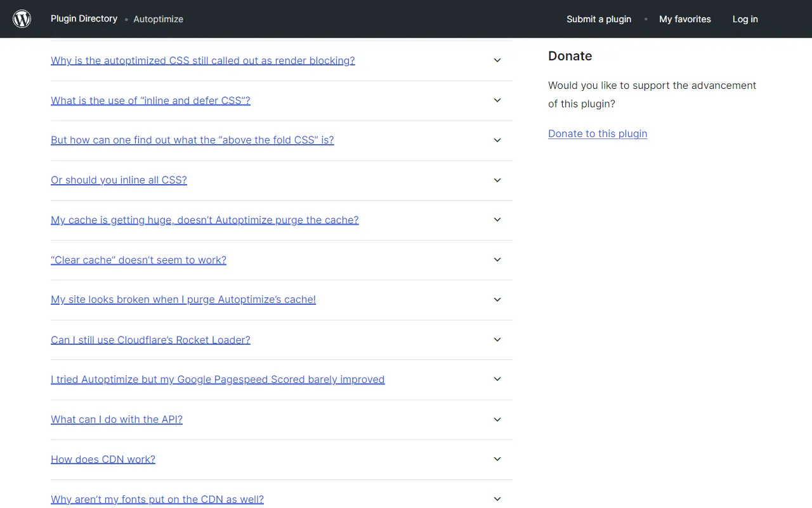Image resolution: width=812 pixels, height=508 pixels.
Task: Open the Autoptimize breadcrumb
Action: pos(159,19)
